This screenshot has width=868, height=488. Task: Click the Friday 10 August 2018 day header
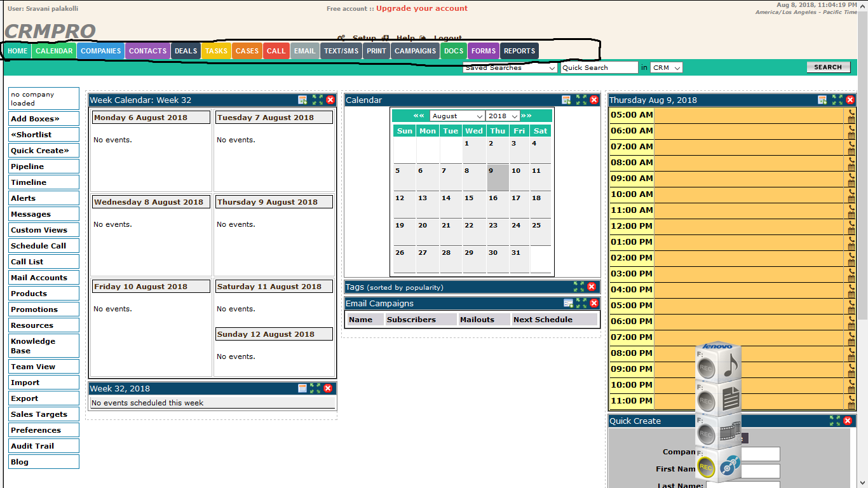[150, 287]
